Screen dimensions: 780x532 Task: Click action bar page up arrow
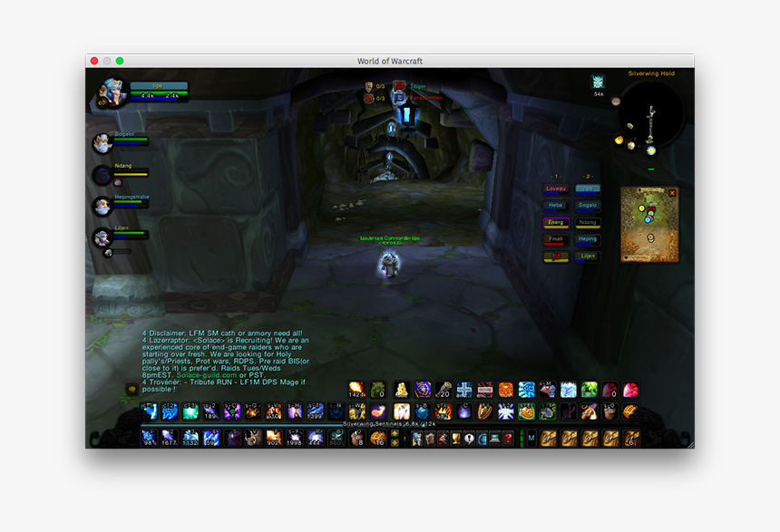(x=395, y=433)
